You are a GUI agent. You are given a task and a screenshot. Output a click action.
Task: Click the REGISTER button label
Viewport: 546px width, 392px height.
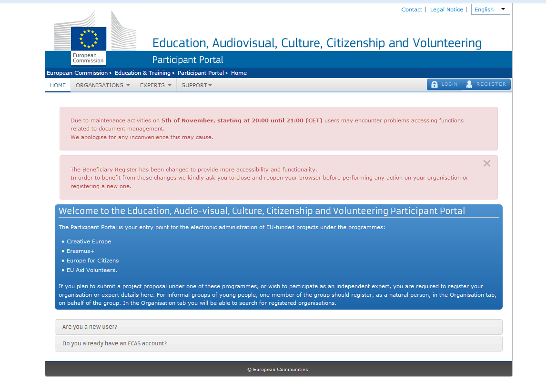(491, 84)
